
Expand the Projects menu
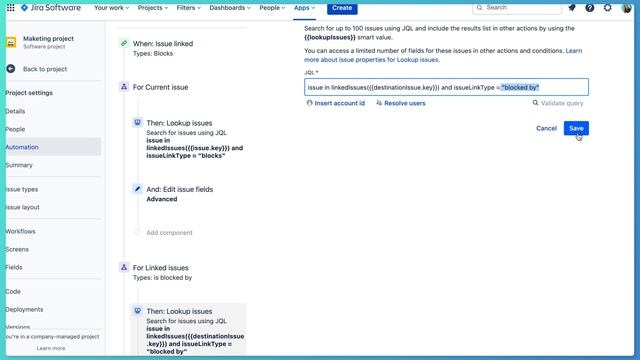153,8
